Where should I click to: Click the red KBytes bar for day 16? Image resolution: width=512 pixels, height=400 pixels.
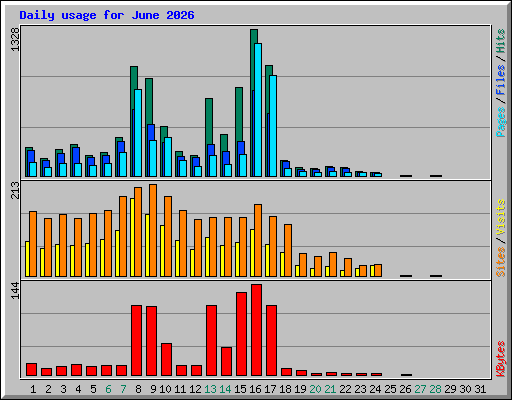click(x=256, y=330)
